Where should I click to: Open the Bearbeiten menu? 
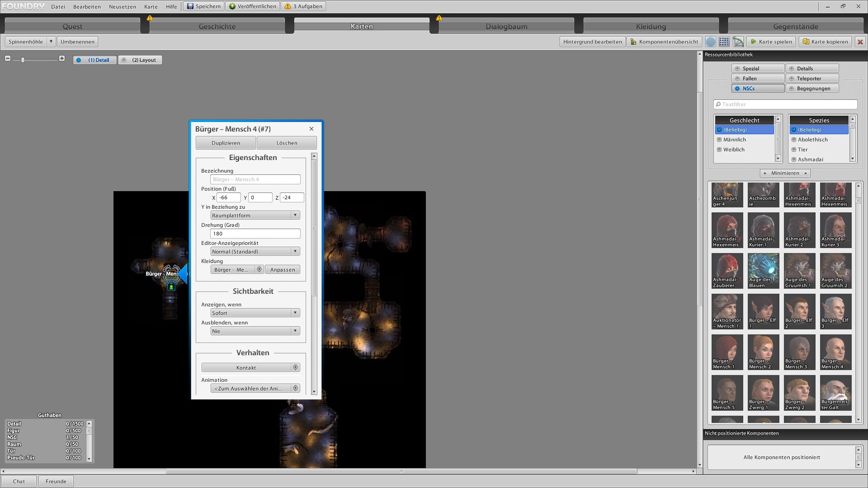click(87, 6)
